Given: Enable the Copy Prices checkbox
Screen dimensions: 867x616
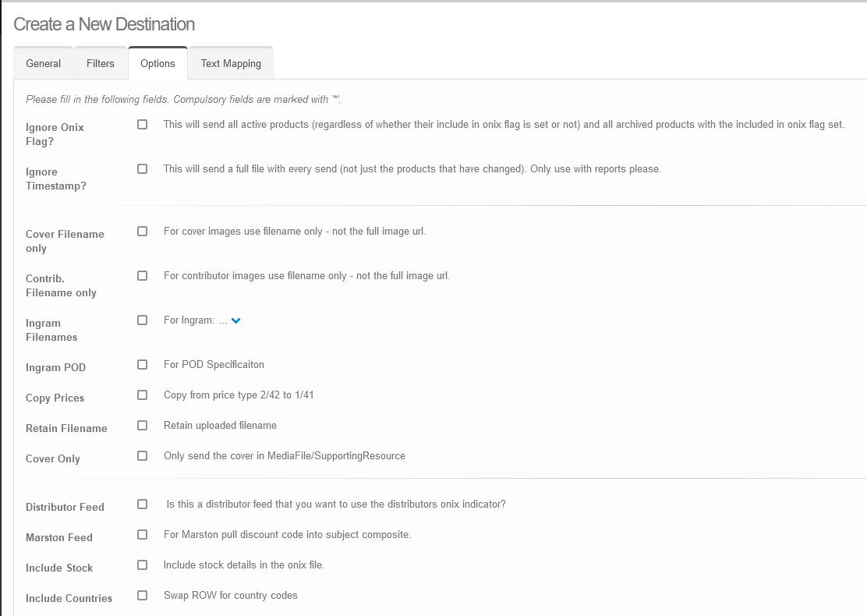Looking at the screenshot, I should (x=142, y=395).
